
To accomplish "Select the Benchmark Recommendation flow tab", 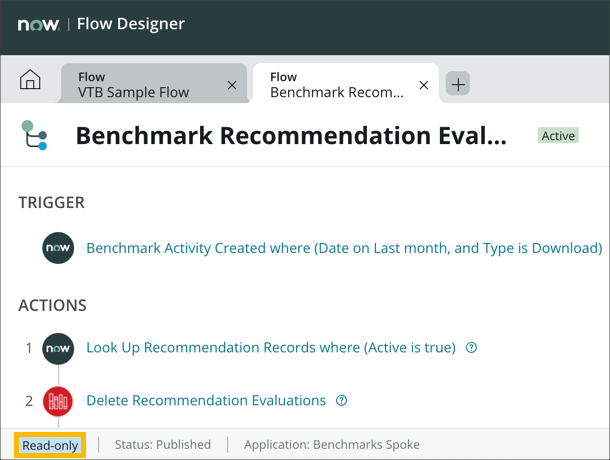I will (x=336, y=85).
